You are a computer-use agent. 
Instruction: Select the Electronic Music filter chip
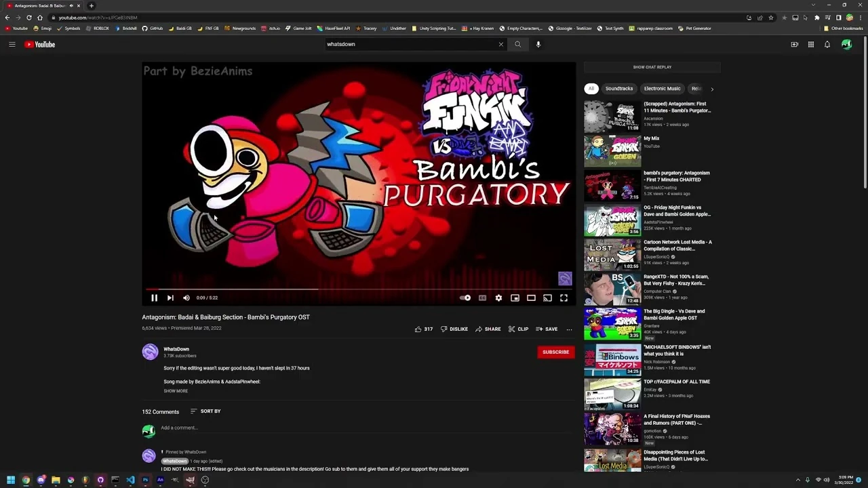coord(662,88)
